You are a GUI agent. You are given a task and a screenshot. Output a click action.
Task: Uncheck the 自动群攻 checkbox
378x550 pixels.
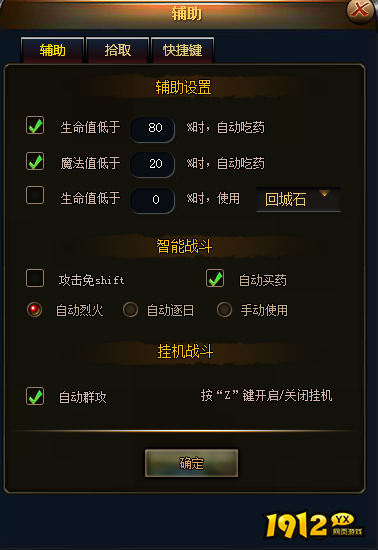pyautogui.click(x=35, y=396)
